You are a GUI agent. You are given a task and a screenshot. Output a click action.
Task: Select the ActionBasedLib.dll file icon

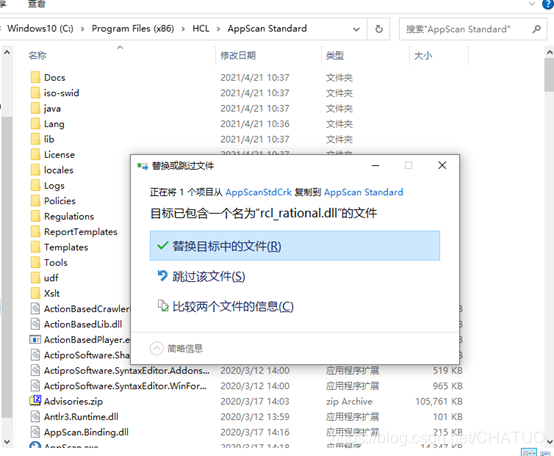coord(35,324)
